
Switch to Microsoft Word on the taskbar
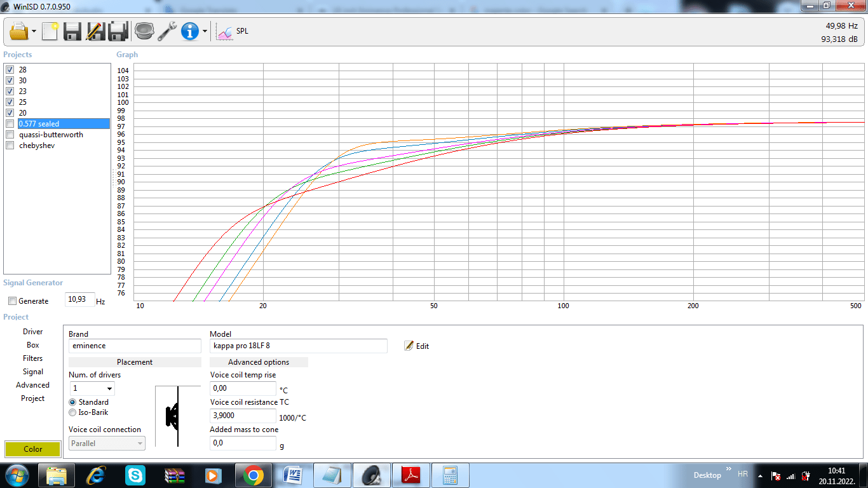(x=293, y=475)
